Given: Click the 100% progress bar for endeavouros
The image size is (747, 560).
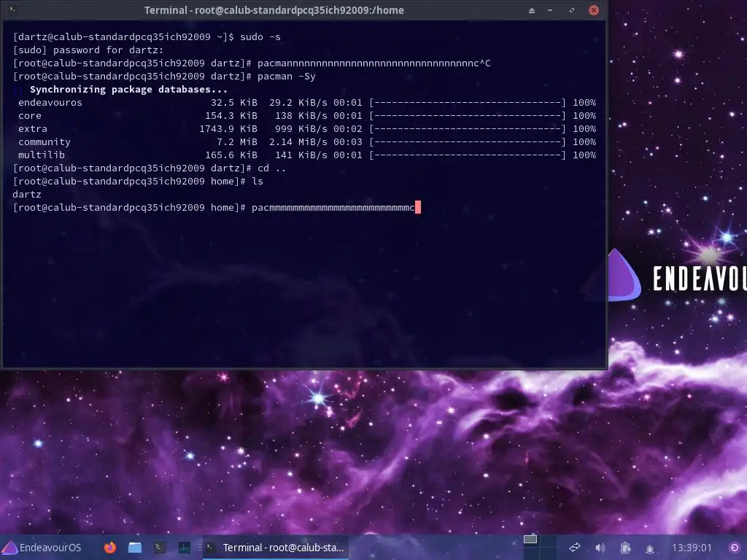Looking at the screenshot, I should (468, 102).
